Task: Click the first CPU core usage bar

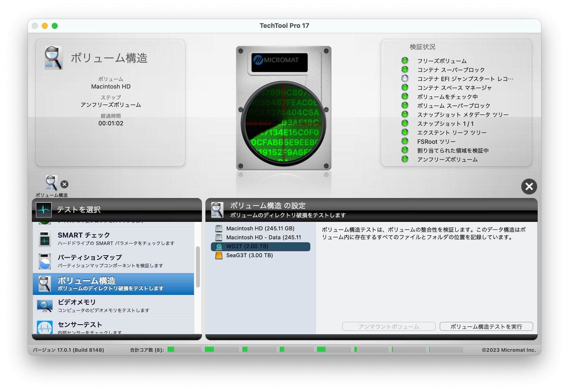Action: click(x=184, y=349)
